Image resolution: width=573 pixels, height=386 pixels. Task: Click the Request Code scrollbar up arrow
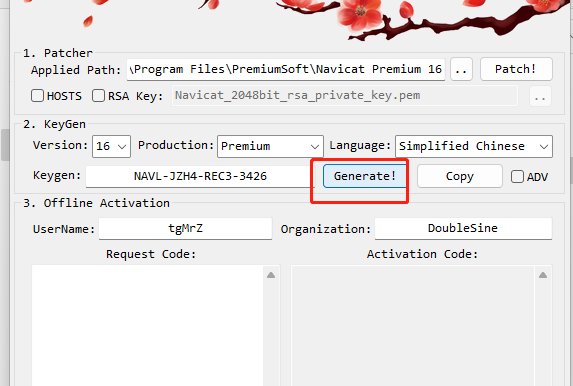pos(271,275)
